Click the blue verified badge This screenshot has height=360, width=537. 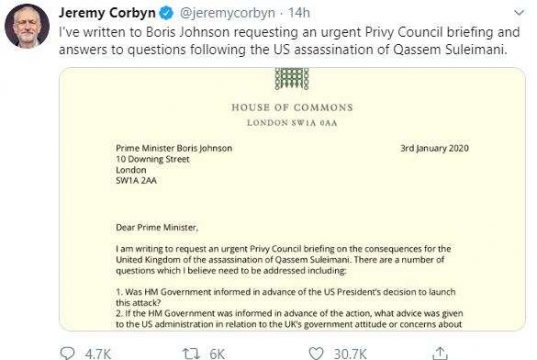click(x=167, y=13)
